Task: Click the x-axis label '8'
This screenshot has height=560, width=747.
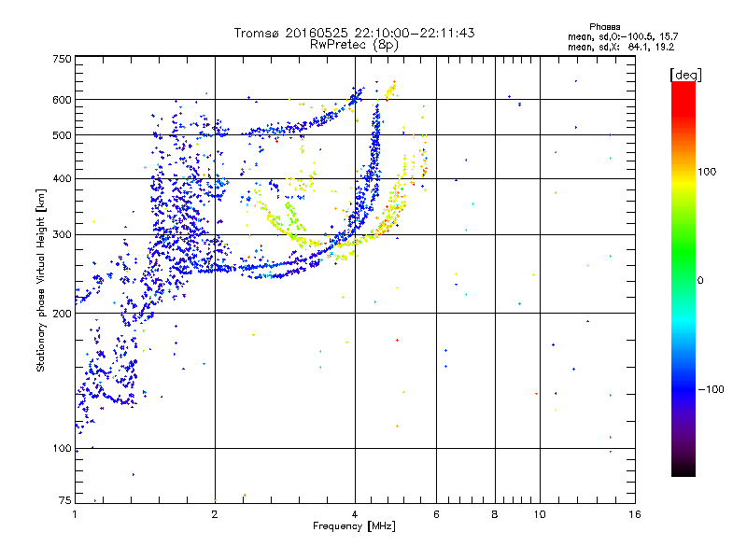Action: click(x=495, y=514)
